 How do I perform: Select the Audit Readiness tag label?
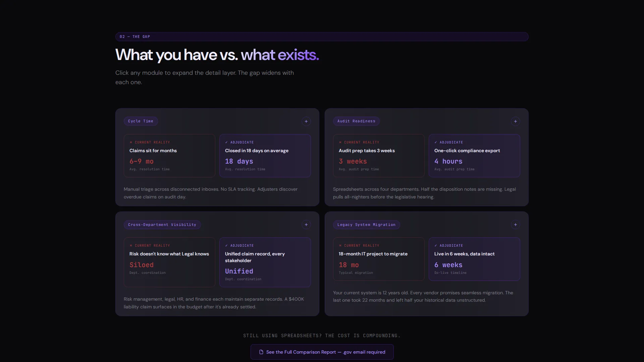pos(356,121)
